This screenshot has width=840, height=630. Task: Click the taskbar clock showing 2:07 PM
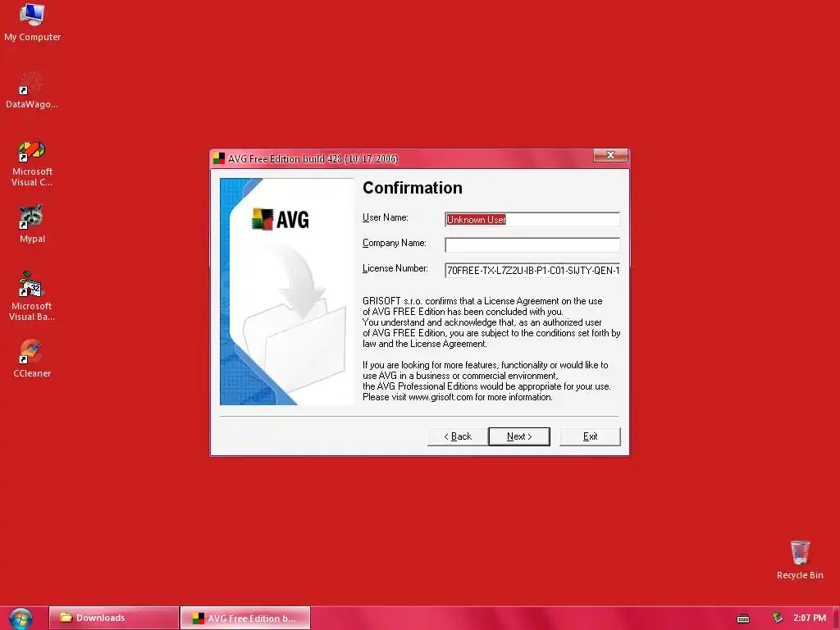pos(810,619)
